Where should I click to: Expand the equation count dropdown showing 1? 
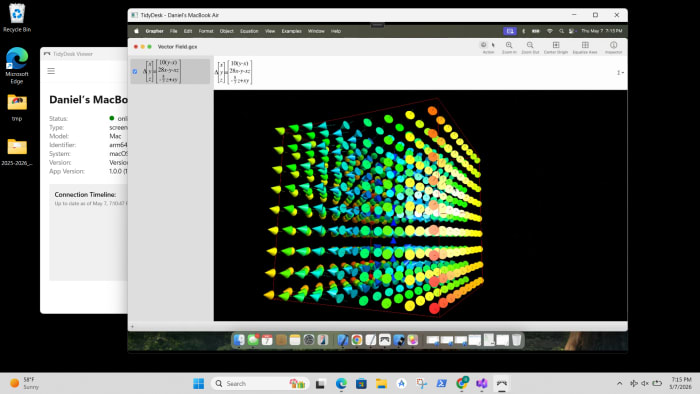tap(620, 72)
